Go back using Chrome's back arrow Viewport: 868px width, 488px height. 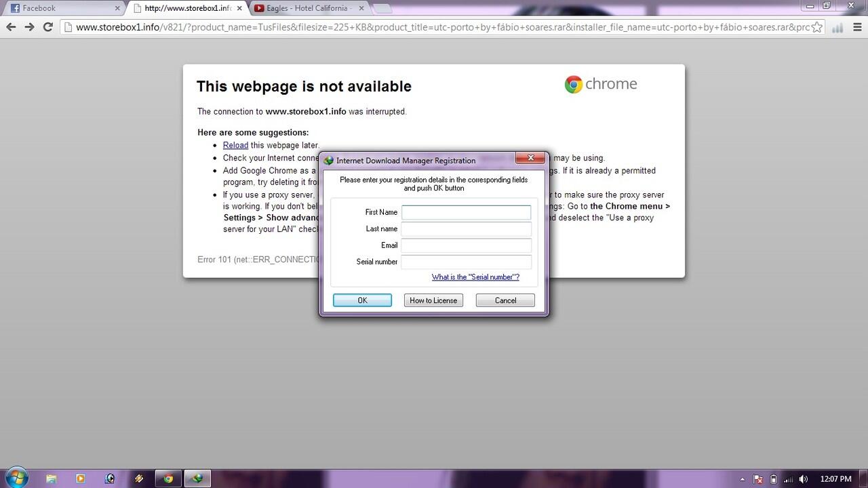(x=11, y=27)
